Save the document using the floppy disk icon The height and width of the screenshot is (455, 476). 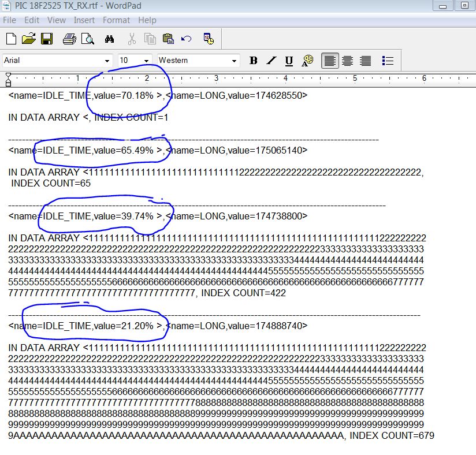point(47,39)
